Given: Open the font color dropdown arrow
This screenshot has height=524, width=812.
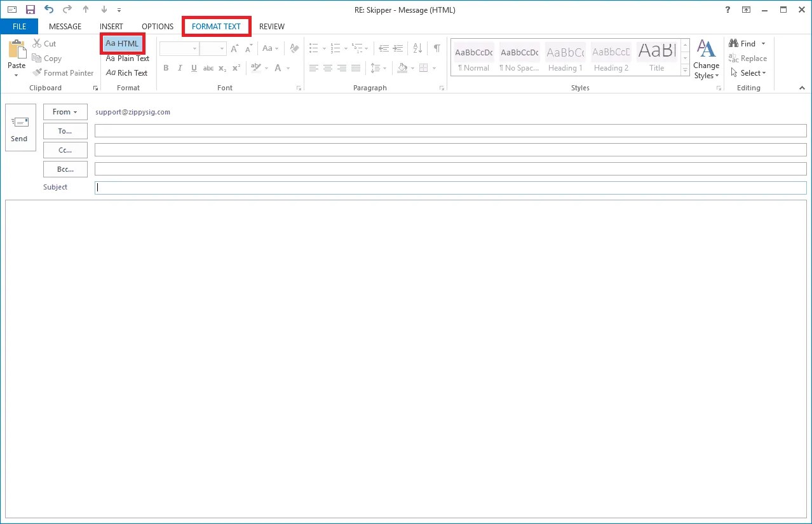Looking at the screenshot, I should tap(287, 68).
